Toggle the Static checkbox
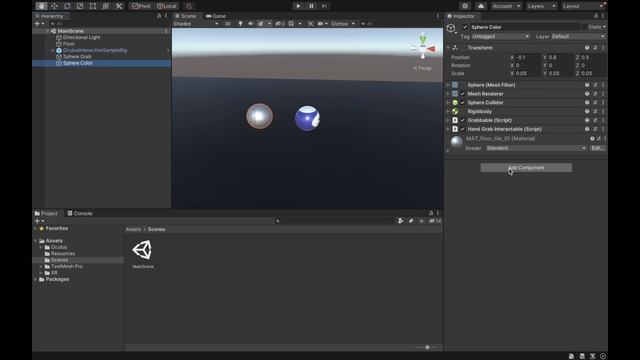Screen dimensions: 640x360 pyautogui.click(x=584, y=27)
